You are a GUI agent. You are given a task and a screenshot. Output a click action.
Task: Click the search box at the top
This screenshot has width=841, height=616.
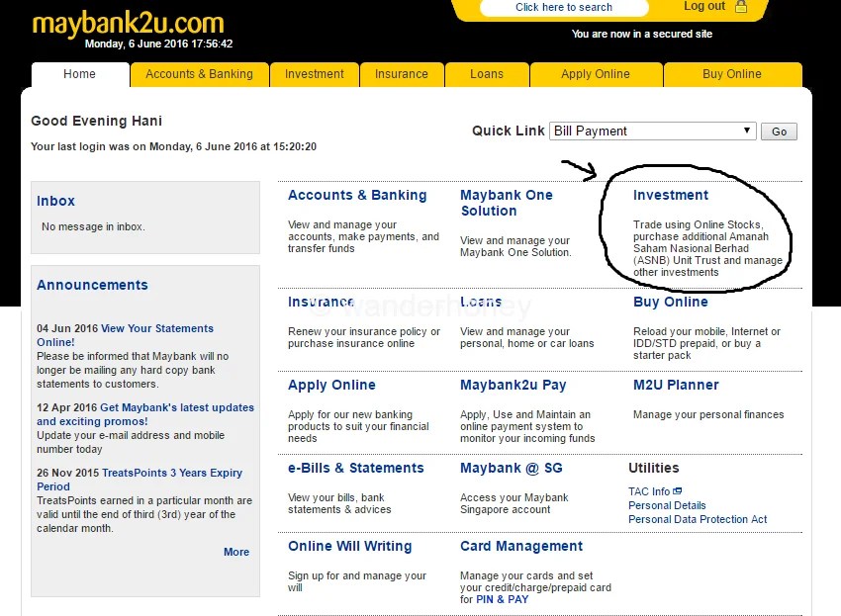click(x=564, y=8)
